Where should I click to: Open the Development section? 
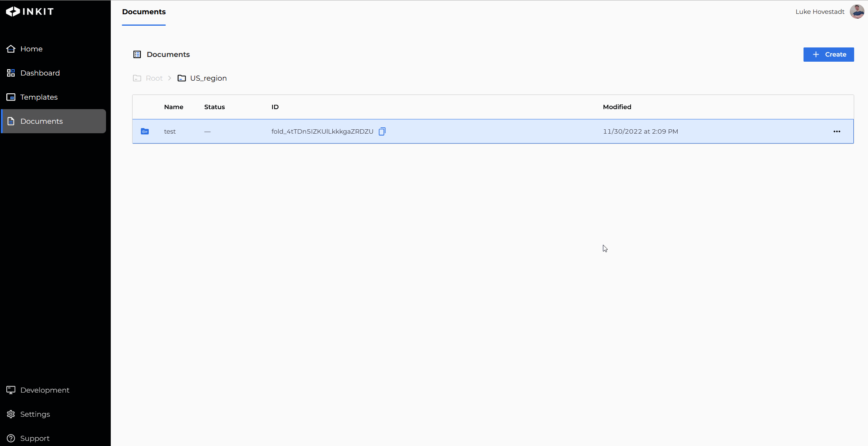(45, 390)
